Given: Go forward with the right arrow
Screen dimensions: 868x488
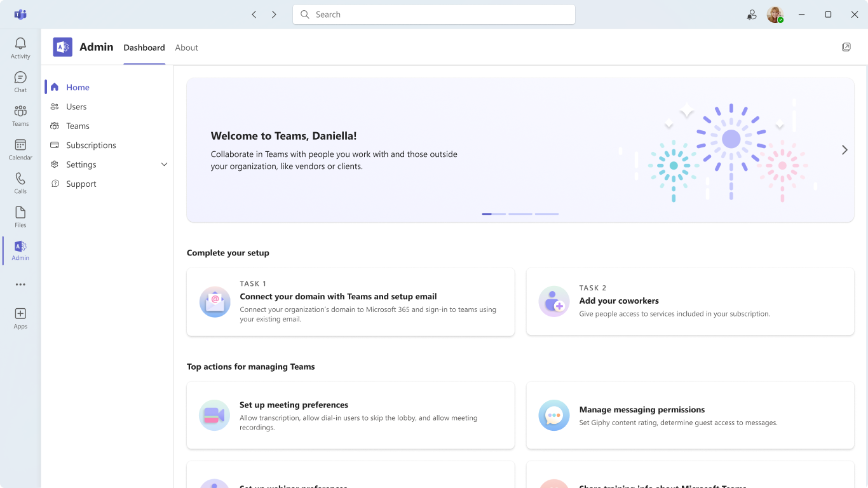Looking at the screenshot, I should click(274, 15).
